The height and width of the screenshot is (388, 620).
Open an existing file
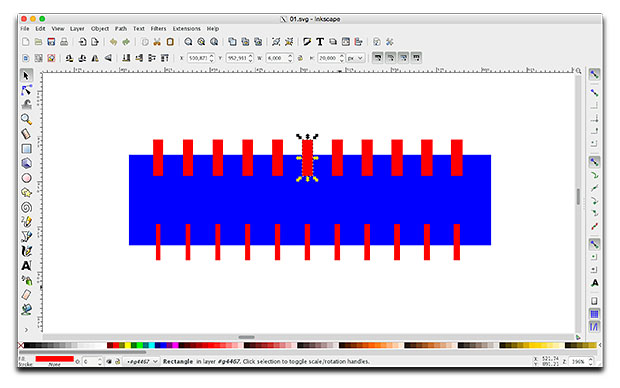pyautogui.click(x=38, y=42)
